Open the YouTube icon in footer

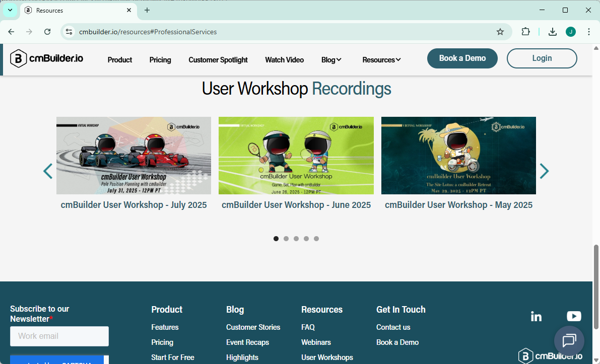click(x=574, y=316)
